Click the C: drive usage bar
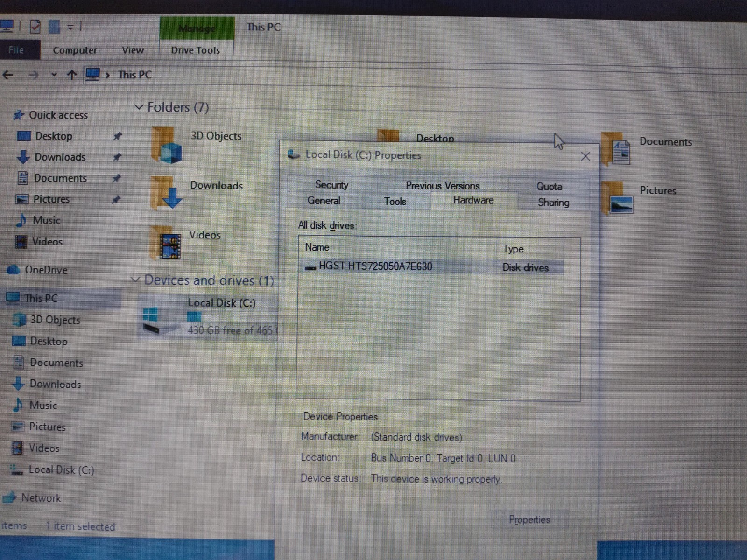Image resolution: width=747 pixels, height=560 pixels. 232,317
